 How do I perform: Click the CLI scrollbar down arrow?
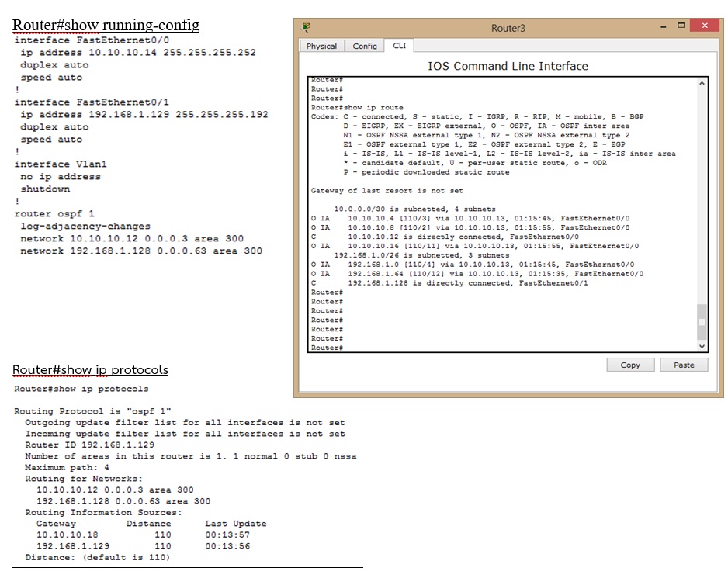pos(702,346)
